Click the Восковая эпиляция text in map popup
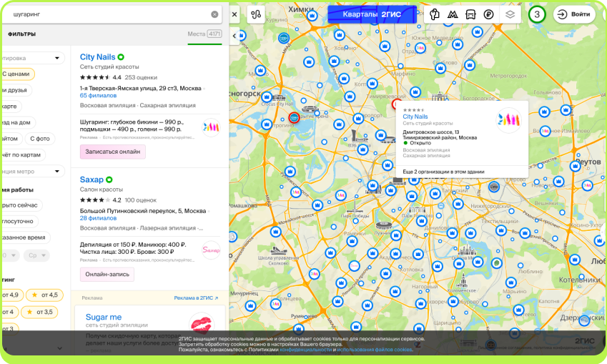This screenshot has height=364, width=607. (426, 150)
